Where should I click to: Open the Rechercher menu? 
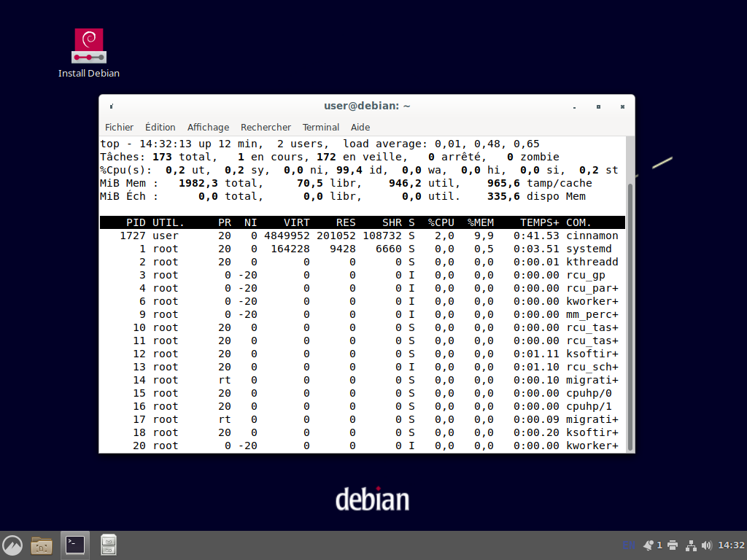(x=266, y=127)
